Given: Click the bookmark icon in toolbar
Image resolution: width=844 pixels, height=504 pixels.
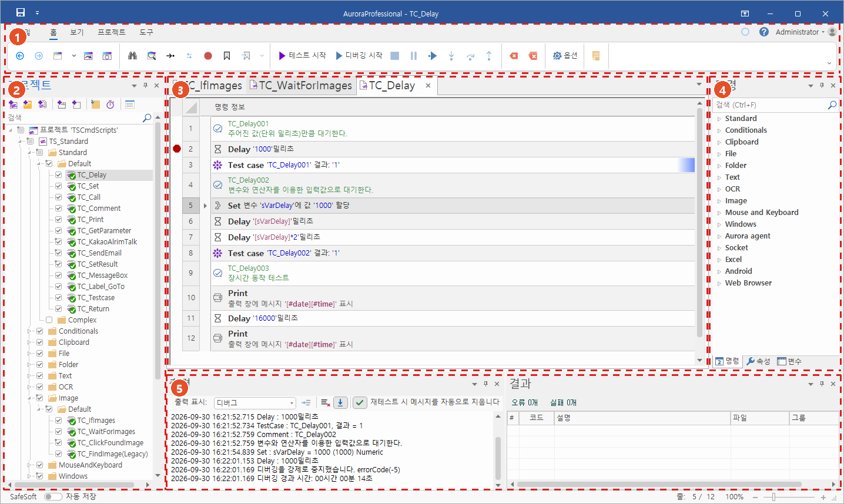Looking at the screenshot, I should [227, 56].
